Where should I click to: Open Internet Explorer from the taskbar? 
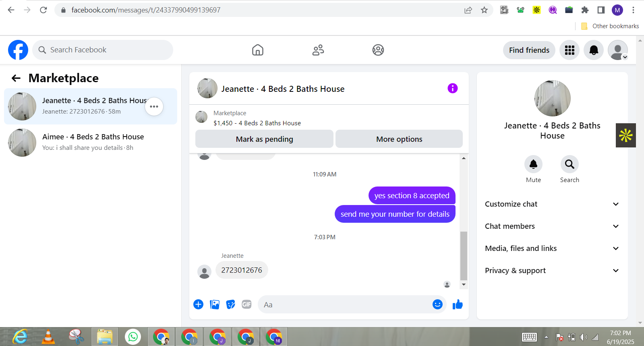[x=20, y=337]
